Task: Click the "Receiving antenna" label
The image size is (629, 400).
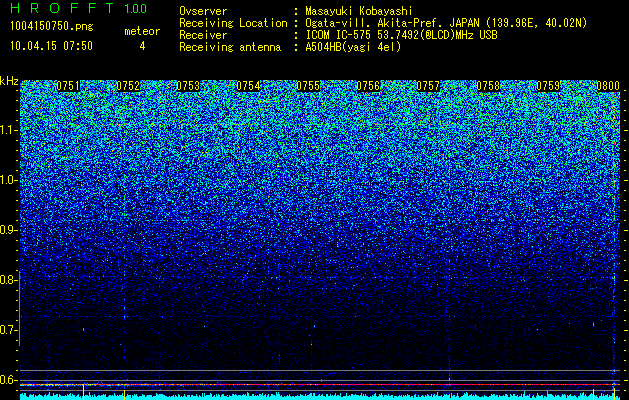Action: pyautogui.click(x=230, y=47)
